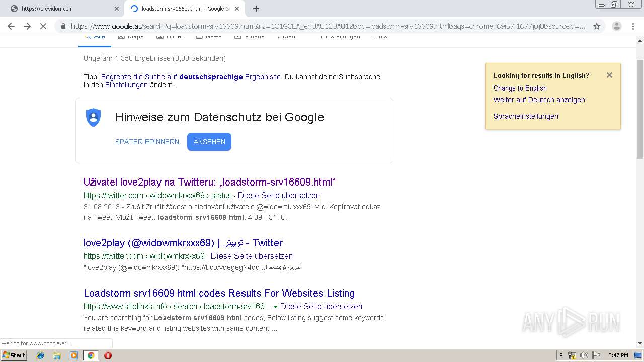Click the page scrollbar down arrow

(x=640, y=344)
